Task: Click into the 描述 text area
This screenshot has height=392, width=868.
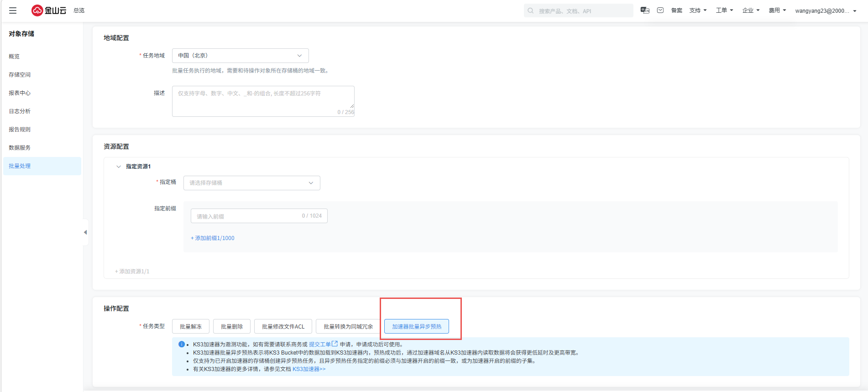Action: pyautogui.click(x=263, y=101)
